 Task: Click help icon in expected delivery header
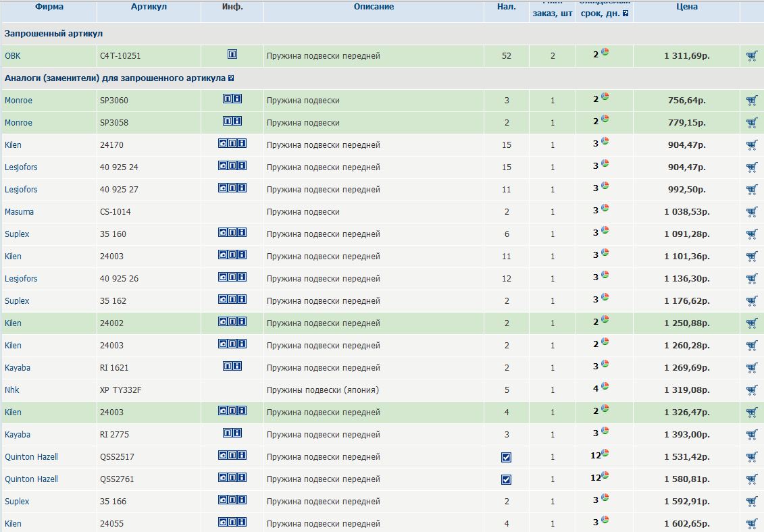(x=626, y=13)
